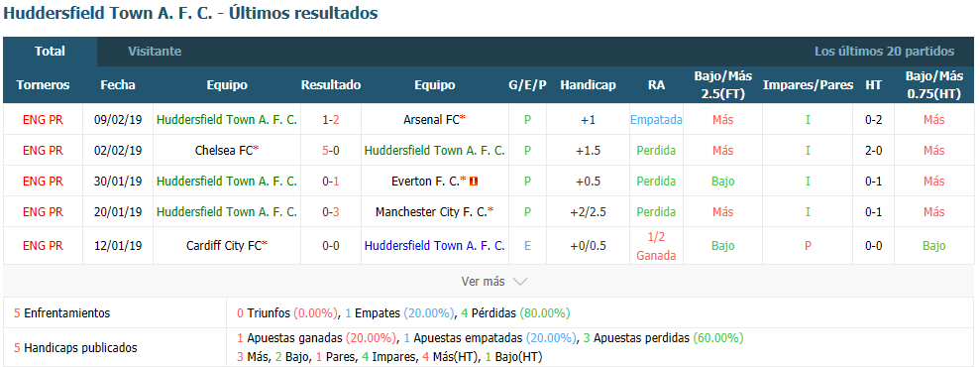Expand the Ver más chevron arrow
Viewport: 980px width, 367px height.
[x=520, y=282]
